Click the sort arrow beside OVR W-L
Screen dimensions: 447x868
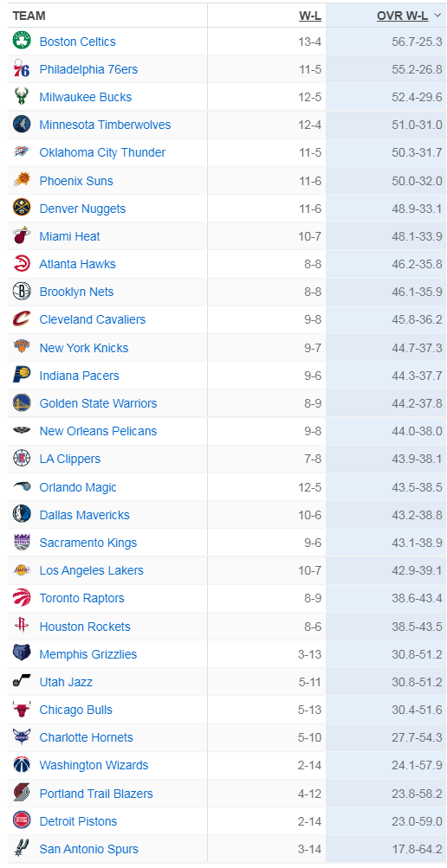point(437,16)
